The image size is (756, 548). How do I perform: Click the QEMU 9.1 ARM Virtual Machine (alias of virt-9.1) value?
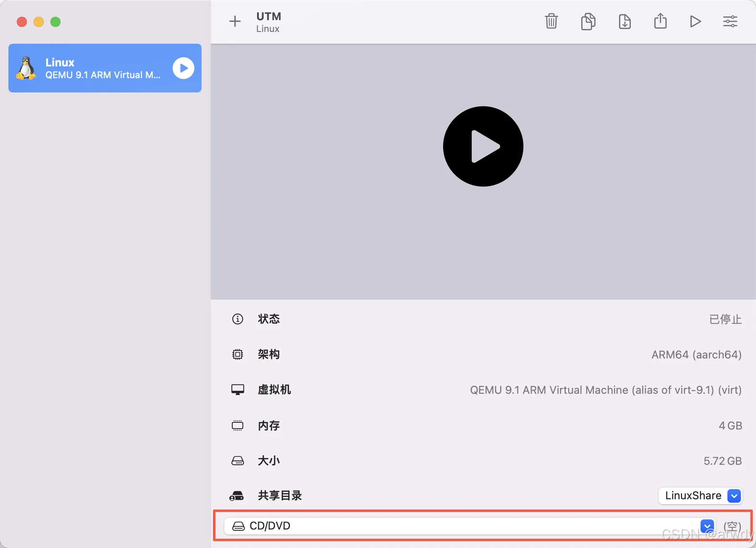click(x=606, y=390)
